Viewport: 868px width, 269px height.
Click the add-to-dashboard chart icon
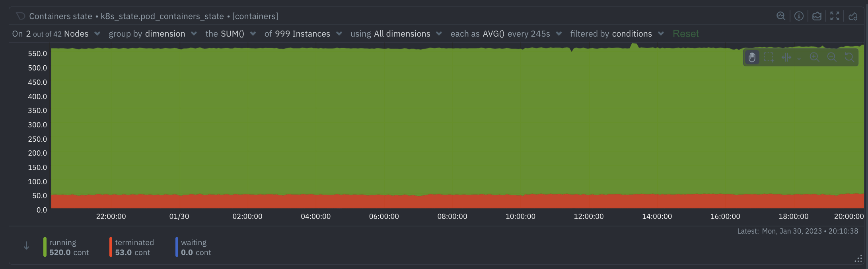853,16
